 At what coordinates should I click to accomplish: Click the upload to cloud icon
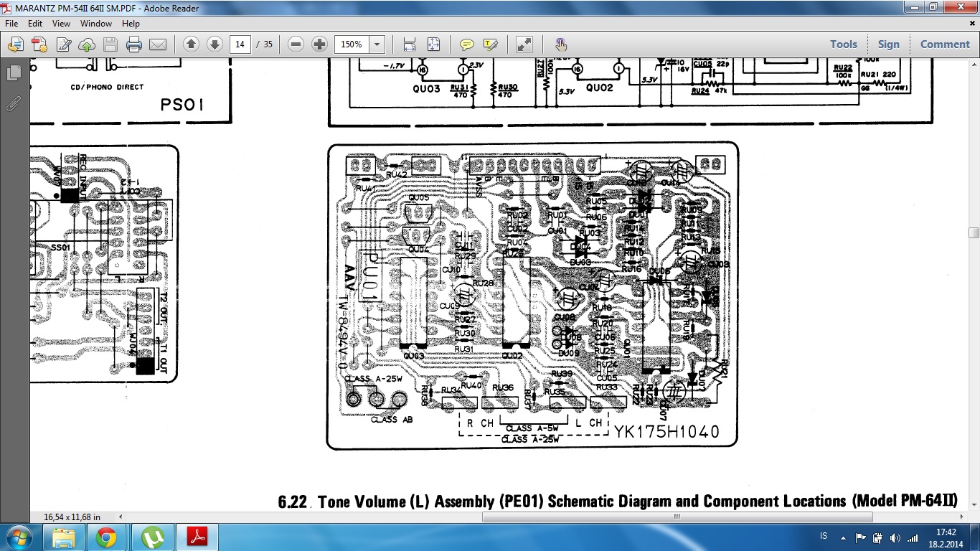(x=86, y=44)
